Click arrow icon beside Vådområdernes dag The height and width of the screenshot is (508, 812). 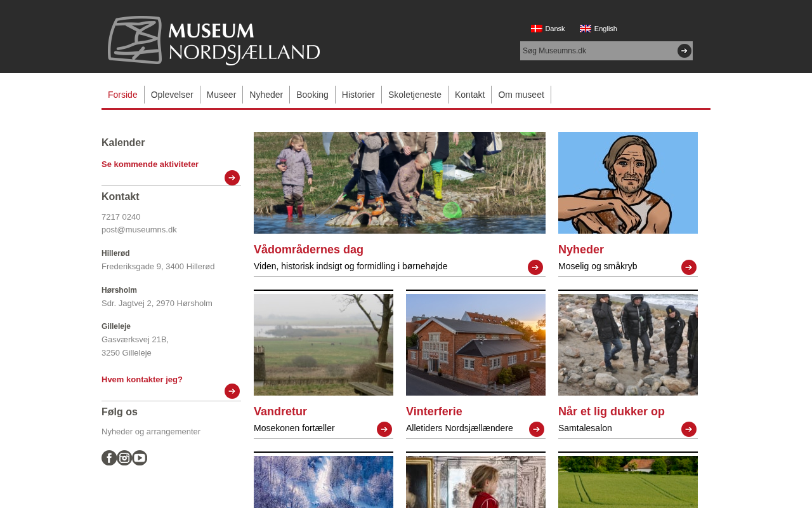[535, 267]
